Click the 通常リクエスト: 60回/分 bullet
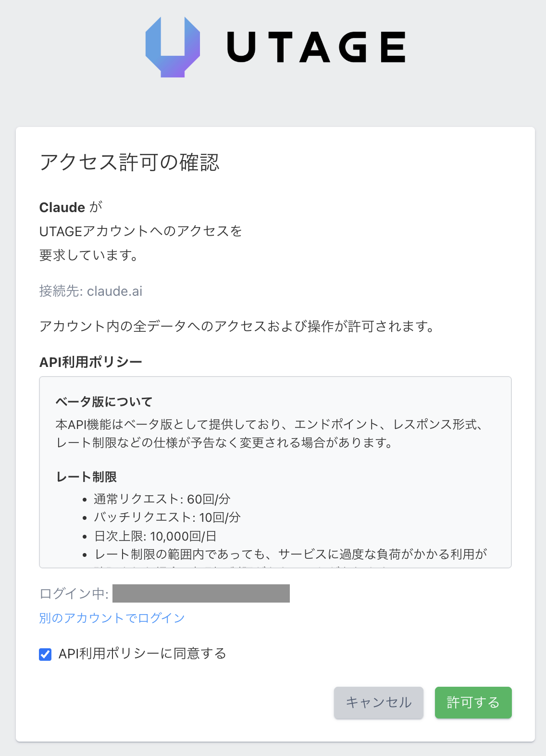Viewport: 546px width, 756px height. [x=162, y=499]
